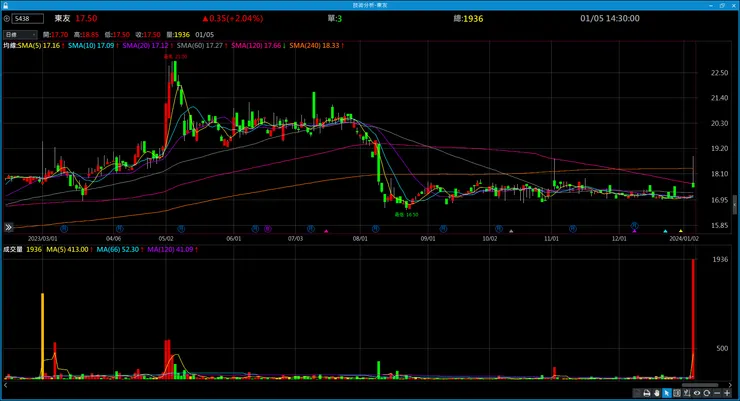Click the circular refresh icon
This screenshot has width=740, height=401.
click(x=706, y=393)
